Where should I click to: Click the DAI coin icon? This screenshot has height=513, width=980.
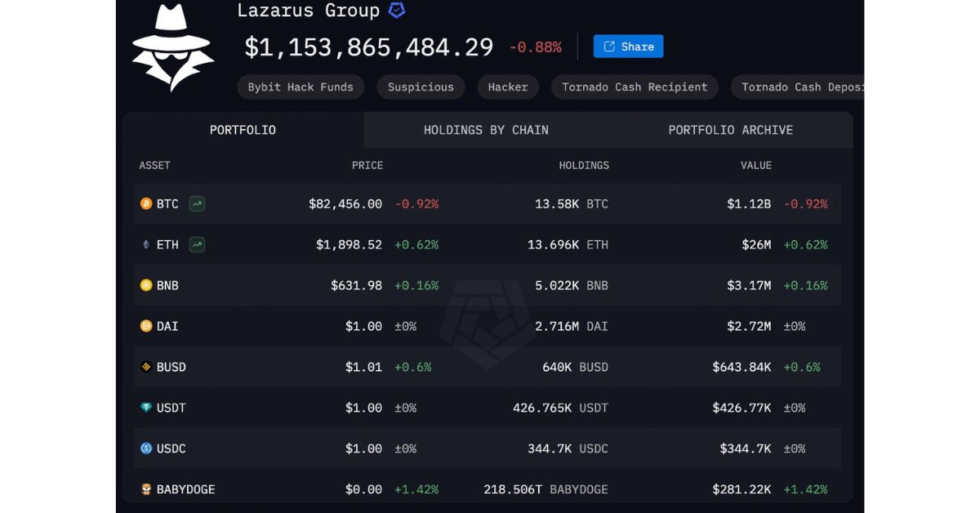click(146, 326)
